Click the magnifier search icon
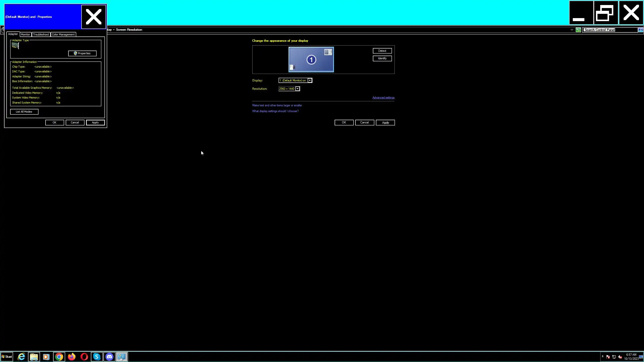 [x=640, y=30]
